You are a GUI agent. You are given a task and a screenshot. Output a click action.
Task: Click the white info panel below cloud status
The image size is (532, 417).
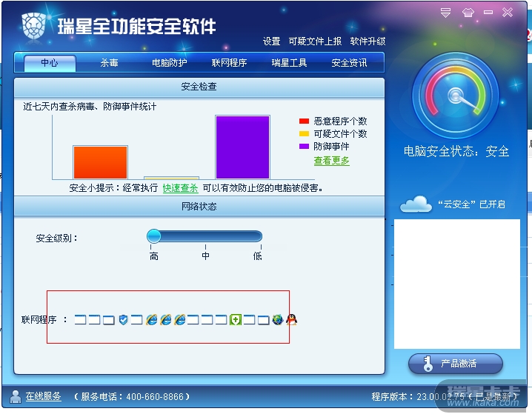tap(456, 284)
